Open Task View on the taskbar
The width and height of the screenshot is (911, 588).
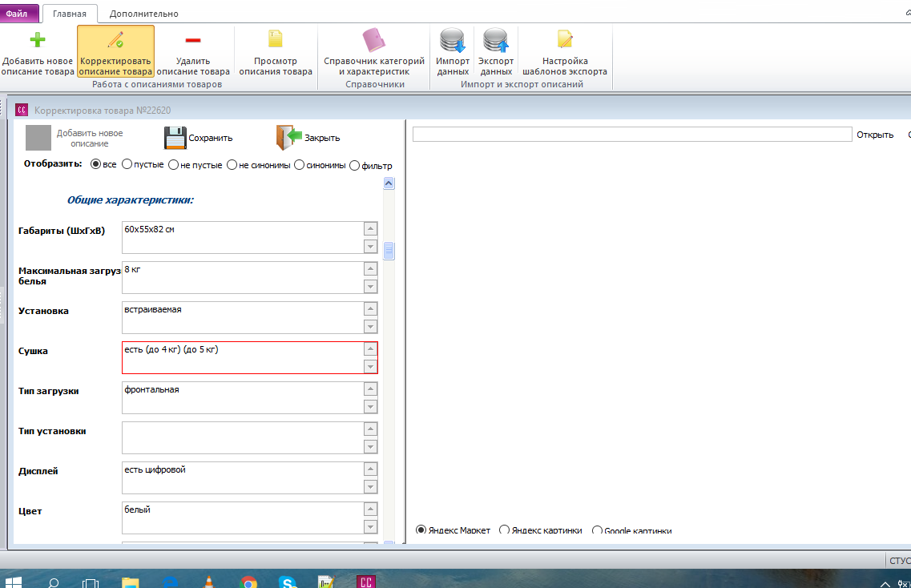point(91,583)
